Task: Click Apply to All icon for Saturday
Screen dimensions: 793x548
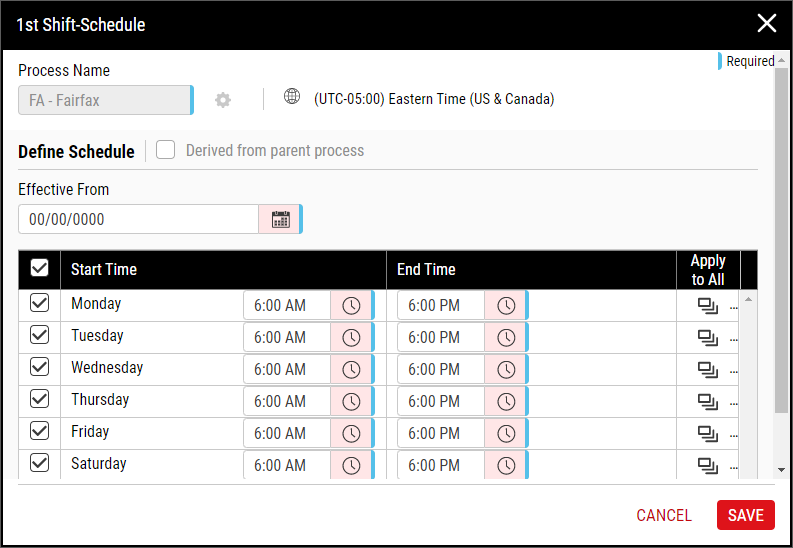Action: point(708,466)
